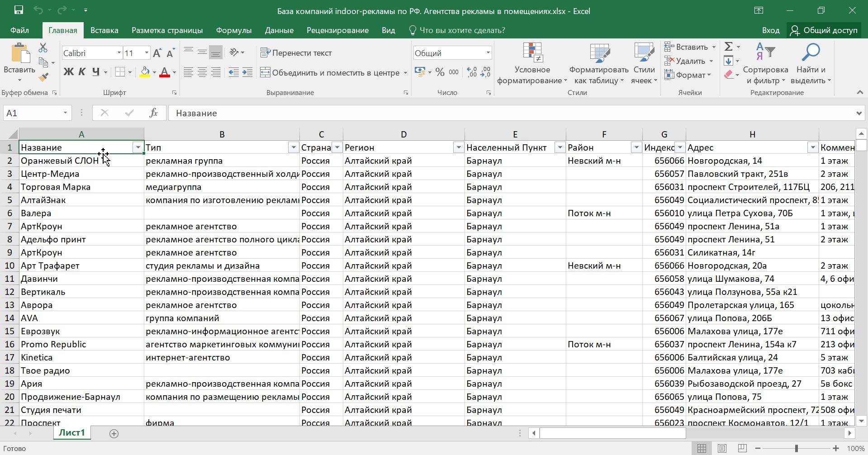Switch to the 'Данные' ribbon tab
868x455 pixels.
pyautogui.click(x=279, y=30)
